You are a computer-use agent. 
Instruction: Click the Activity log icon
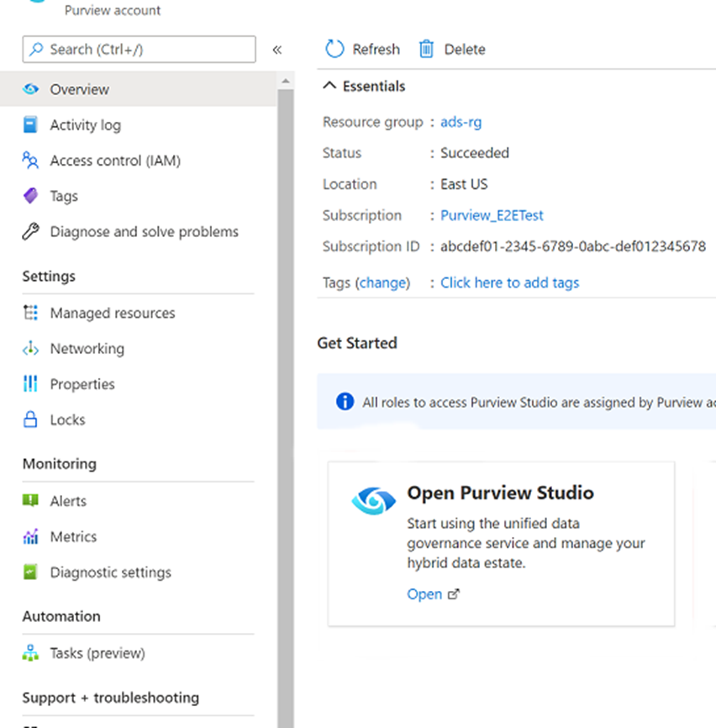(x=30, y=124)
